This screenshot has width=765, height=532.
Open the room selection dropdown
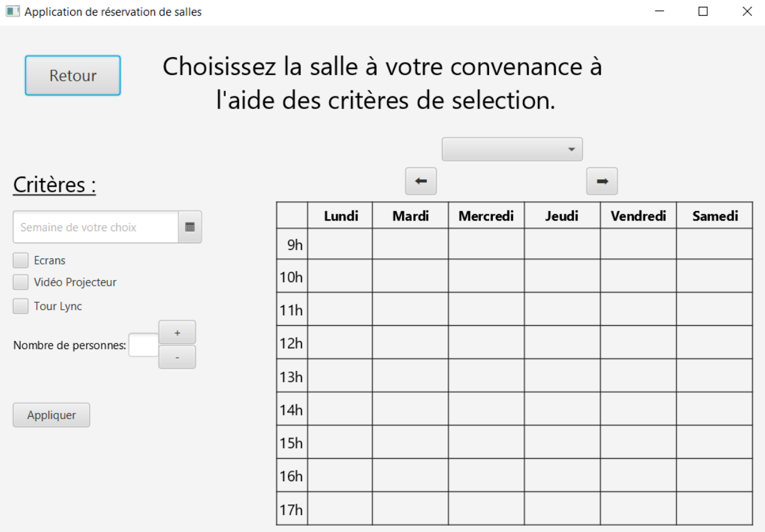tap(512, 150)
